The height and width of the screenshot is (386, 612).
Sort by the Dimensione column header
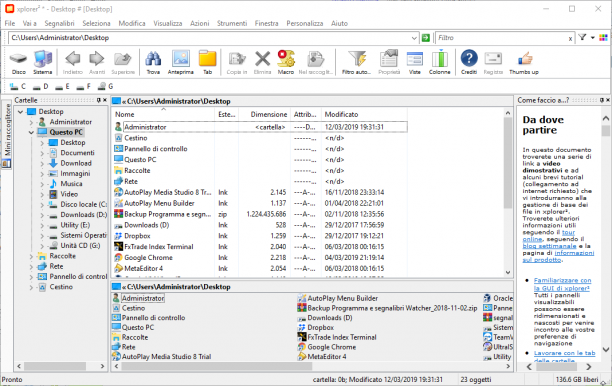[269, 114]
